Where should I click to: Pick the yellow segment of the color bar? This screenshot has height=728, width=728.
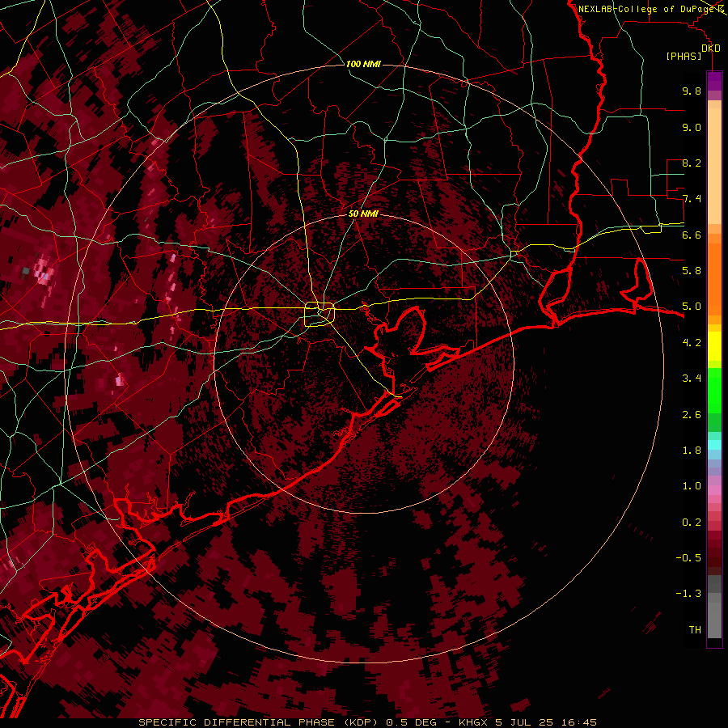click(x=714, y=346)
